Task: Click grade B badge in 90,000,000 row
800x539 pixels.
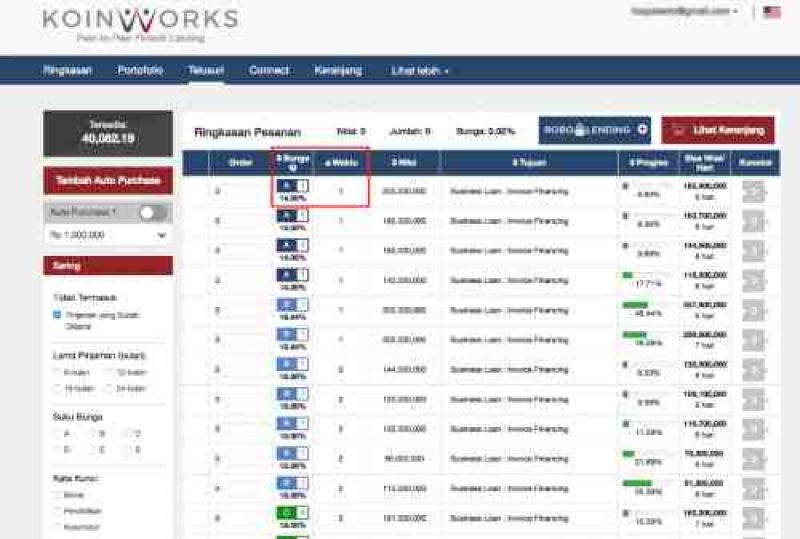Action: click(292, 453)
